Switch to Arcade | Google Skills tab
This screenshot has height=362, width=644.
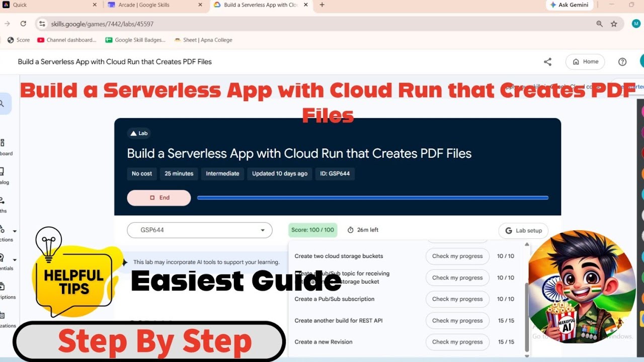click(x=155, y=5)
